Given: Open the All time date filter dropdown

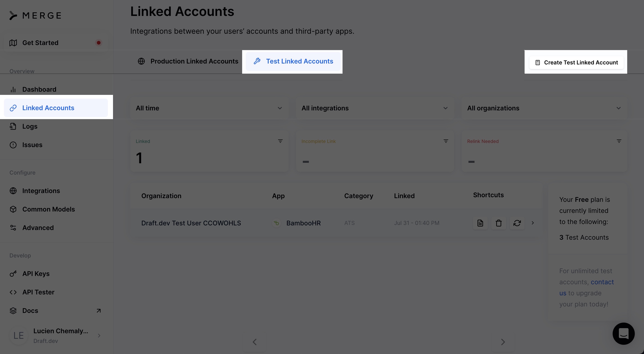Looking at the screenshot, I should [x=209, y=108].
